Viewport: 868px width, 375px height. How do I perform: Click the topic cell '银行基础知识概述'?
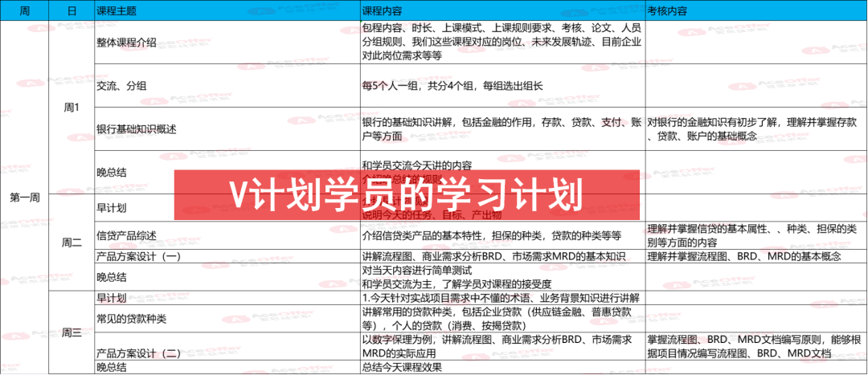pyautogui.click(x=227, y=128)
